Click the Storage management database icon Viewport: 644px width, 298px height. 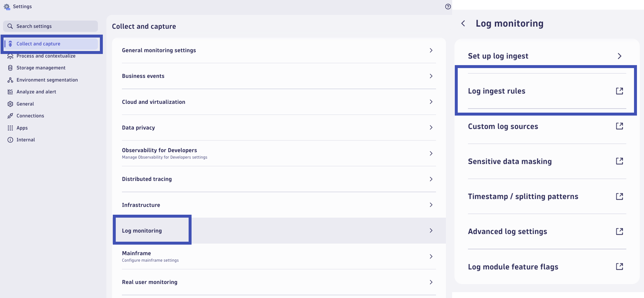(x=10, y=68)
